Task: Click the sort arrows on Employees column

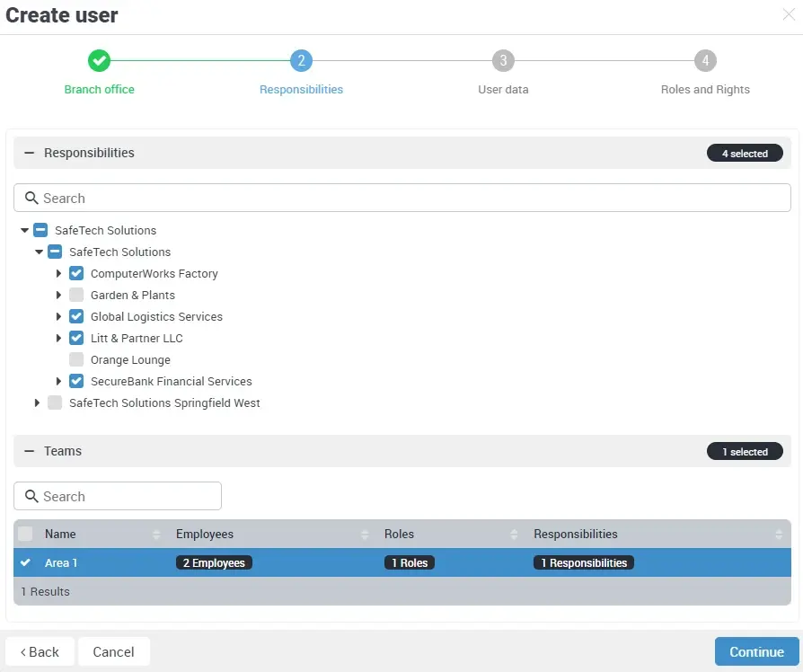Action: click(366, 534)
